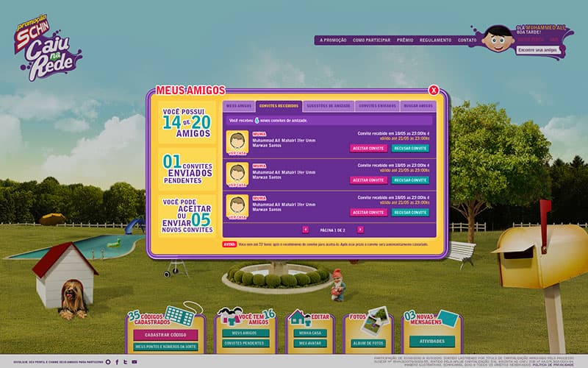Click the Schin Caiu na Rede logo
The width and height of the screenshot is (588, 368).
(50, 49)
